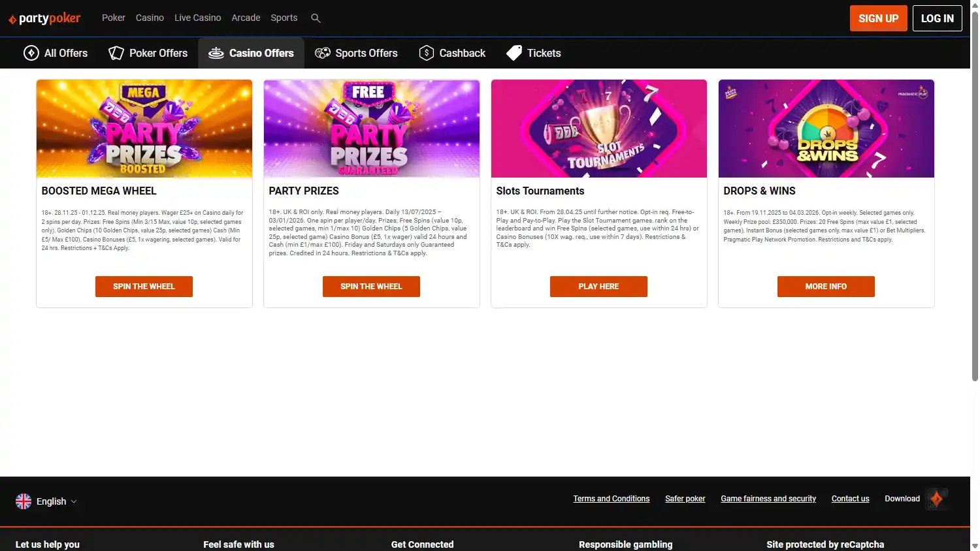Spin the wheel for Boosted Mega Wheel
This screenshot has height=551, width=980.
point(144,287)
